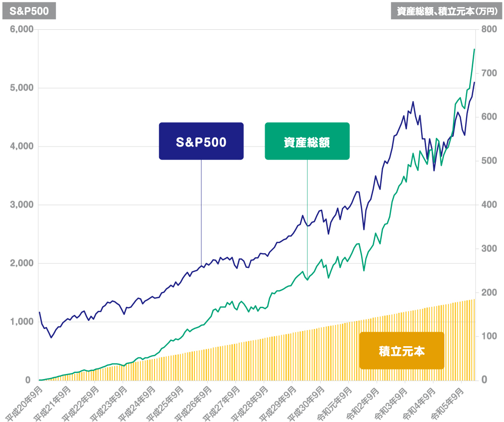Click the 800 right axis value
The image size is (504, 422).
tap(489, 29)
